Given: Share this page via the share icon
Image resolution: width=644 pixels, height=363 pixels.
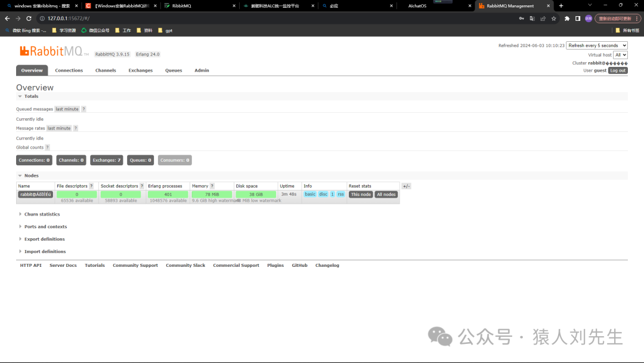Looking at the screenshot, I should click(x=543, y=19).
